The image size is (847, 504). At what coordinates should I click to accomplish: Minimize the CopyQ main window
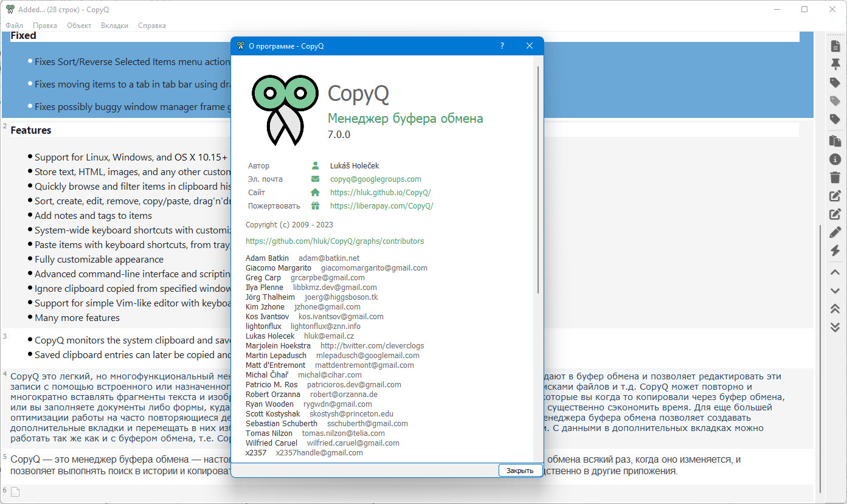click(x=777, y=10)
